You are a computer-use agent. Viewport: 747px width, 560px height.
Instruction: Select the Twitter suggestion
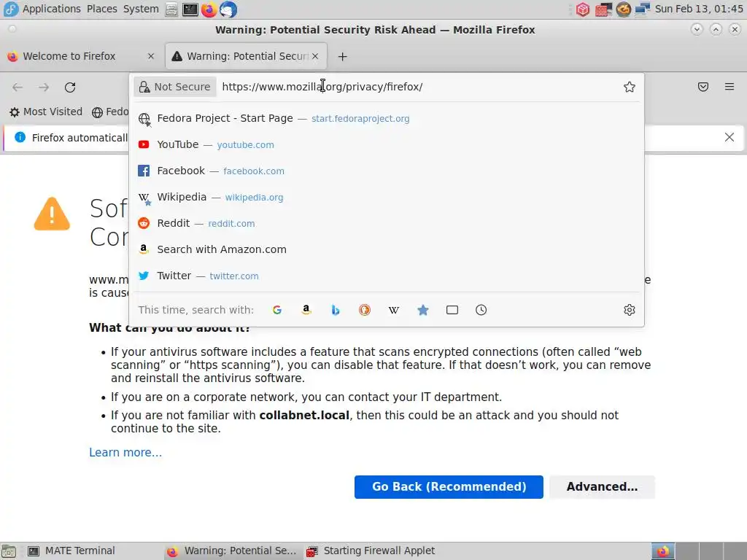(x=387, y=276)
